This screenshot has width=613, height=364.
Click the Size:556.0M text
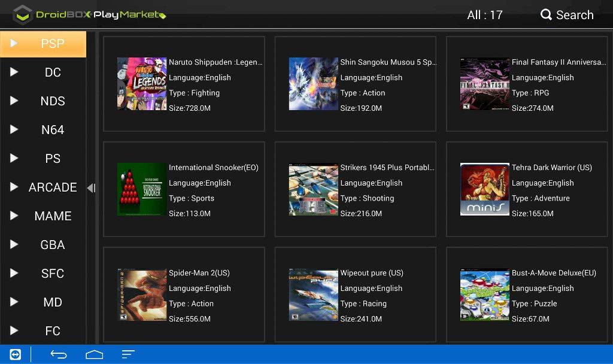pyautogui.click(x=190, y=319)
